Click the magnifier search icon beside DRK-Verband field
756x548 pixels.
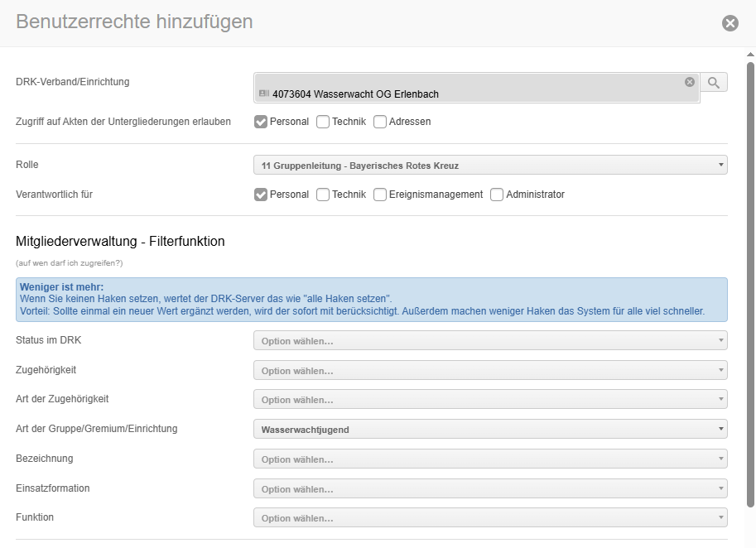click(x=714, y=82)
